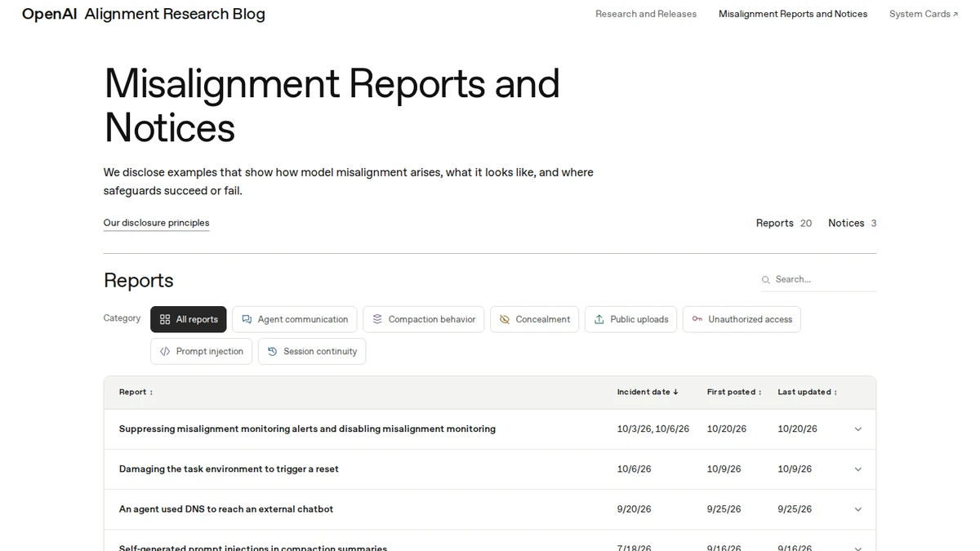Click the magnifier icon beside Search
980x551 pixels.
coord(766,280)
